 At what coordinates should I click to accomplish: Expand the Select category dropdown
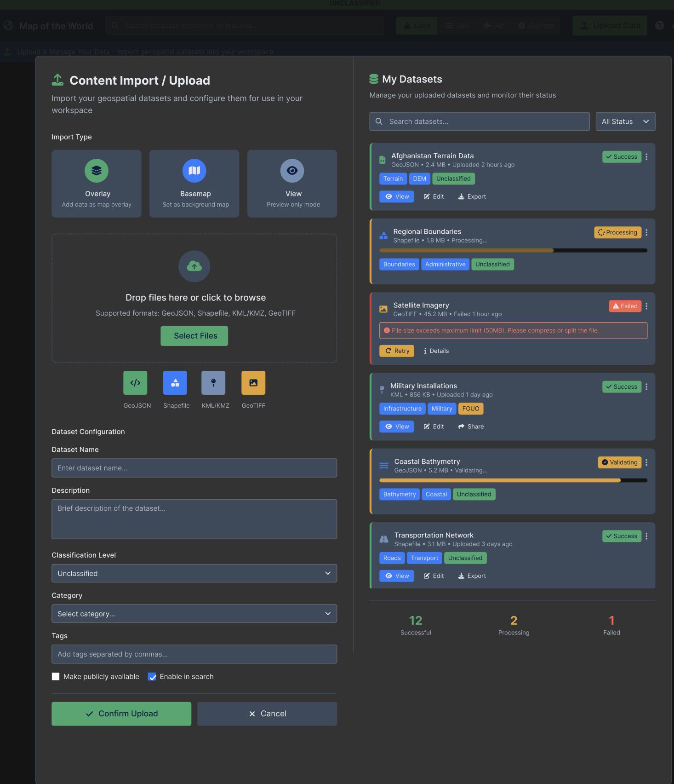[x=194, y=614]
